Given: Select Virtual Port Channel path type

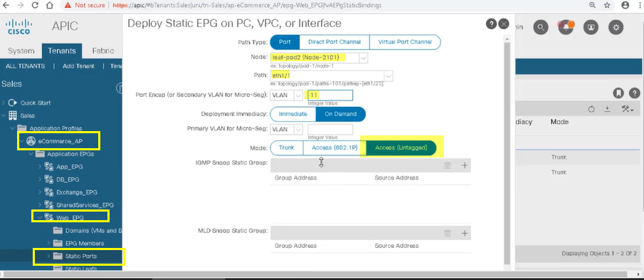Looking at the screenshot, I should coord(405,42).
